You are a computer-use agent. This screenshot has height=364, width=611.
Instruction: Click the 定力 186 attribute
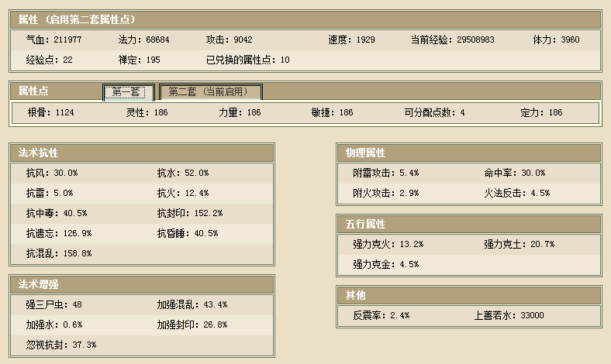click(541, 113)
